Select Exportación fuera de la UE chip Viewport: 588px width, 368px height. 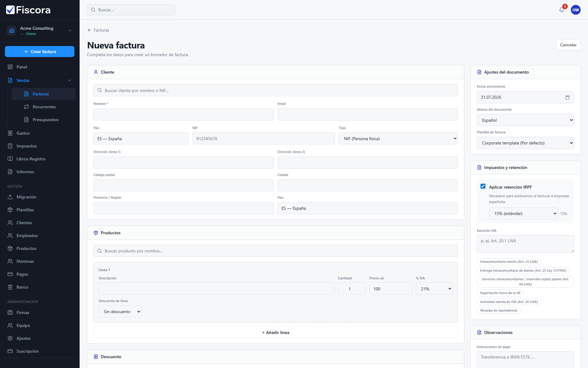[500, 293]
